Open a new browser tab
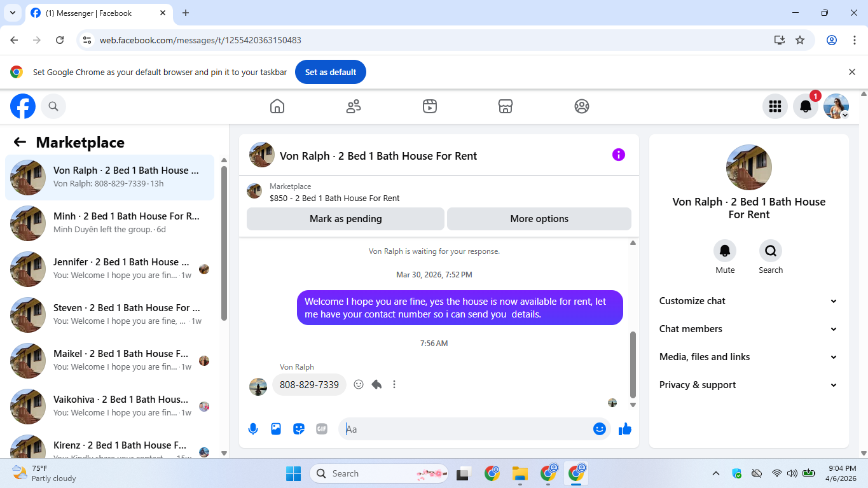This screenshot has width=868, height=488. click(186, 13)
